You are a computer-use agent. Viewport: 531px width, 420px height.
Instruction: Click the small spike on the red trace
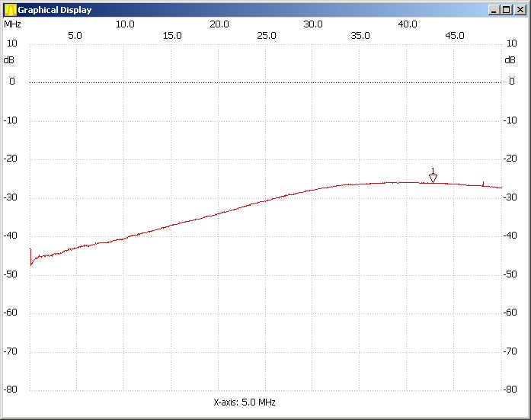coord(483,183)
